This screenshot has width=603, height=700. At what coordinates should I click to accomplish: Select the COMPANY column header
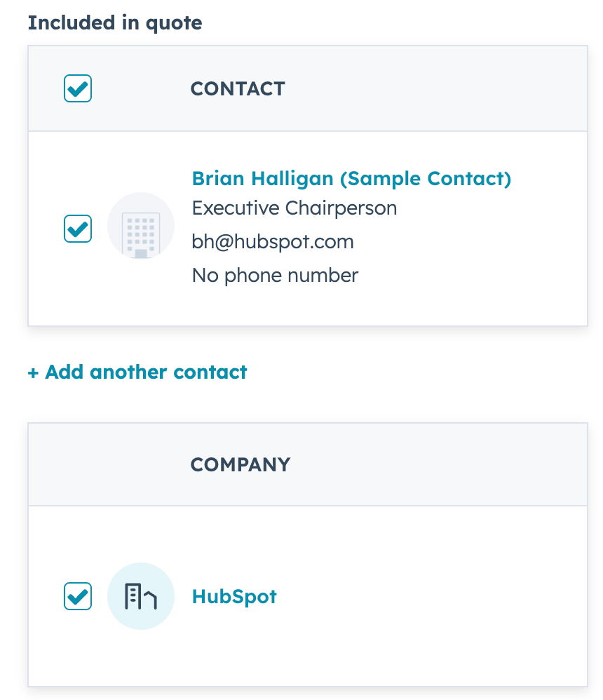(x=240, y=464)
